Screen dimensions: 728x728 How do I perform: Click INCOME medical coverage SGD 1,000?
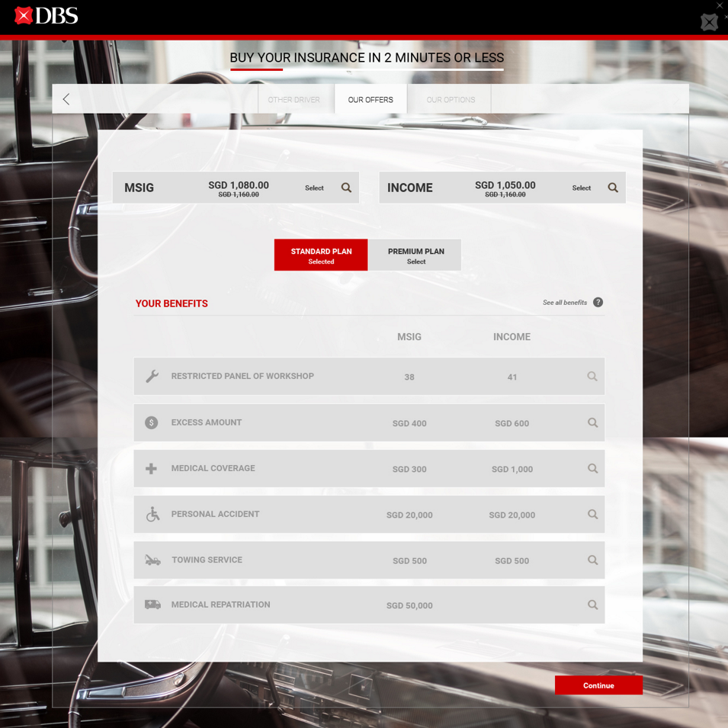point(512,470)
